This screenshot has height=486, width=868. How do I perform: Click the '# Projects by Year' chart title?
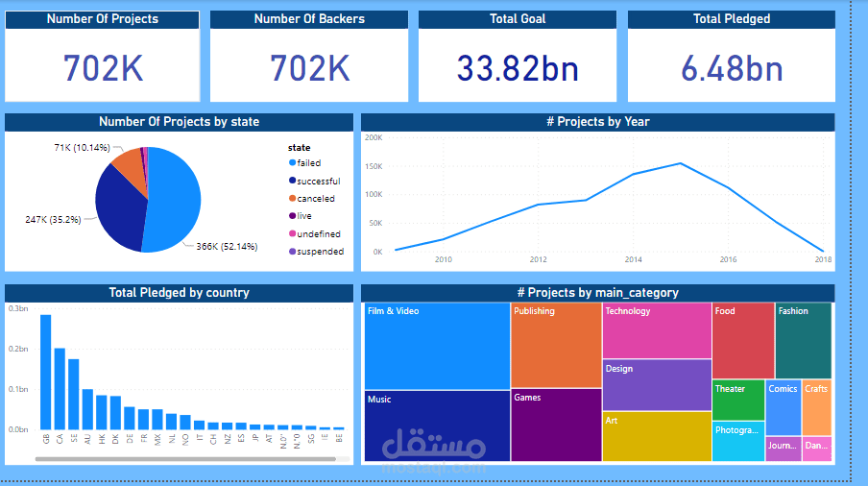tap(598, 122)
